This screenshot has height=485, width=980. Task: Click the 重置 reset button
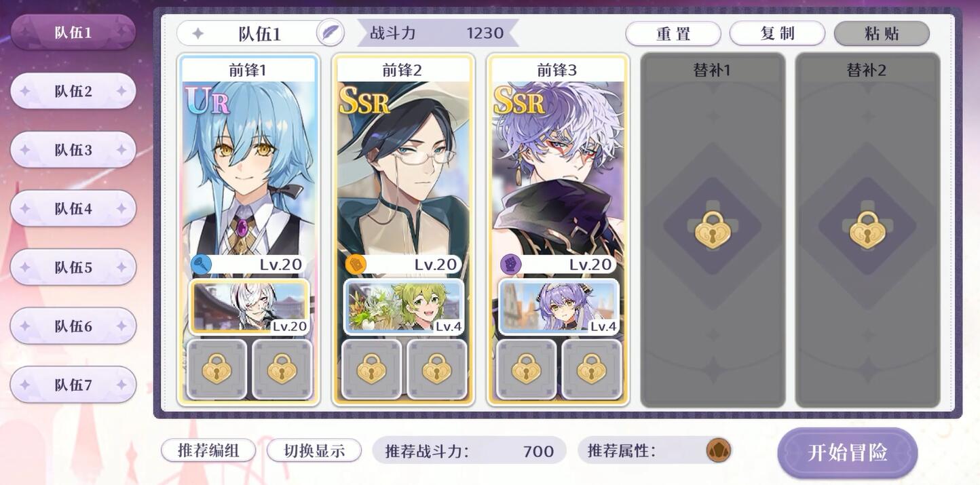[x=673, y=33]
